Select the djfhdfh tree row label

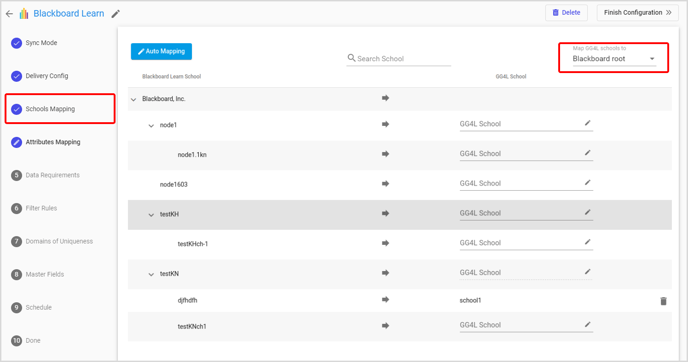187,301
